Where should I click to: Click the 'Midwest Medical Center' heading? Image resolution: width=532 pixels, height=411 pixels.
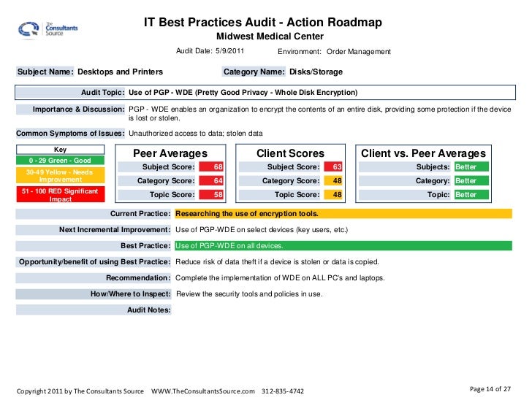tap(270, 37)
